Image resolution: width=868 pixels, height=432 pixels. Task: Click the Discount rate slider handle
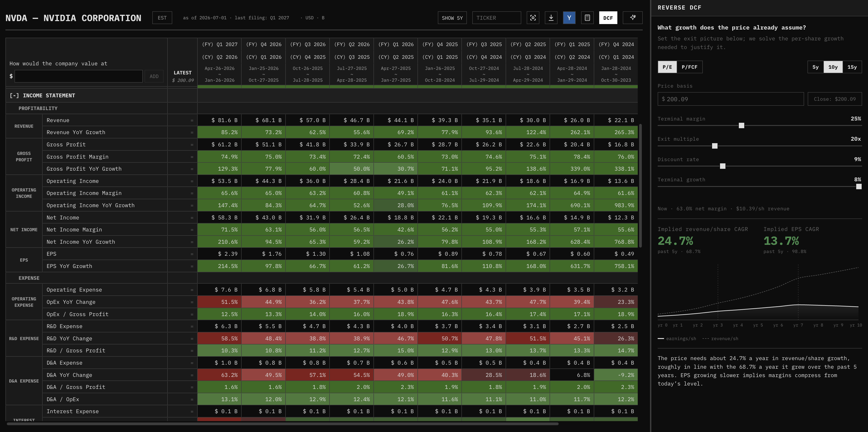pyautogui.click(x=723, y=166)
